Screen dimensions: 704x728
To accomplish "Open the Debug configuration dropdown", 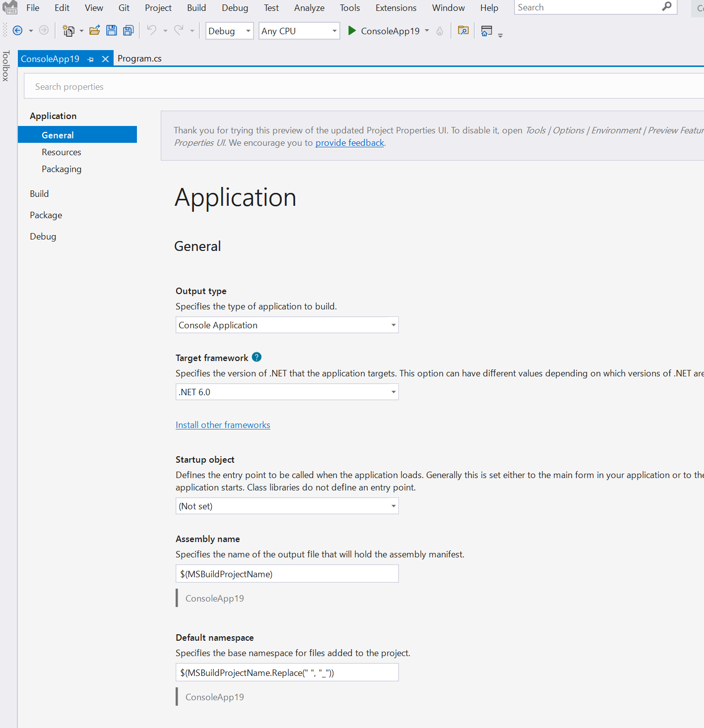I will tap(229, 31).
